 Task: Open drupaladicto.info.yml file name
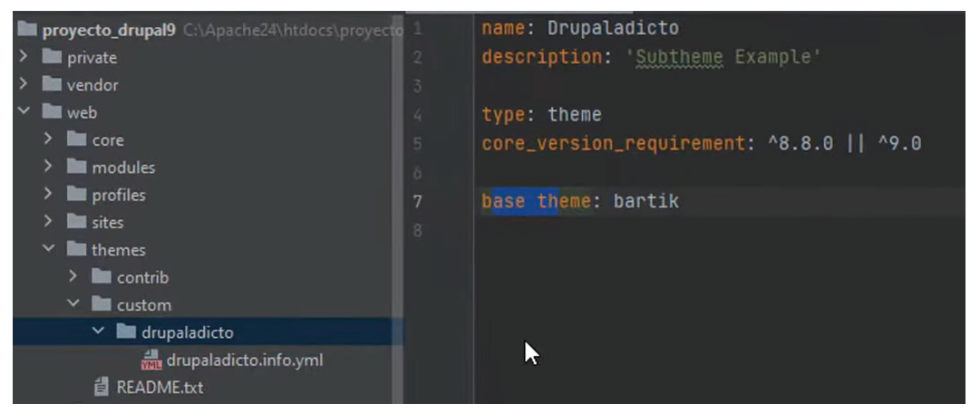(245, 360)
